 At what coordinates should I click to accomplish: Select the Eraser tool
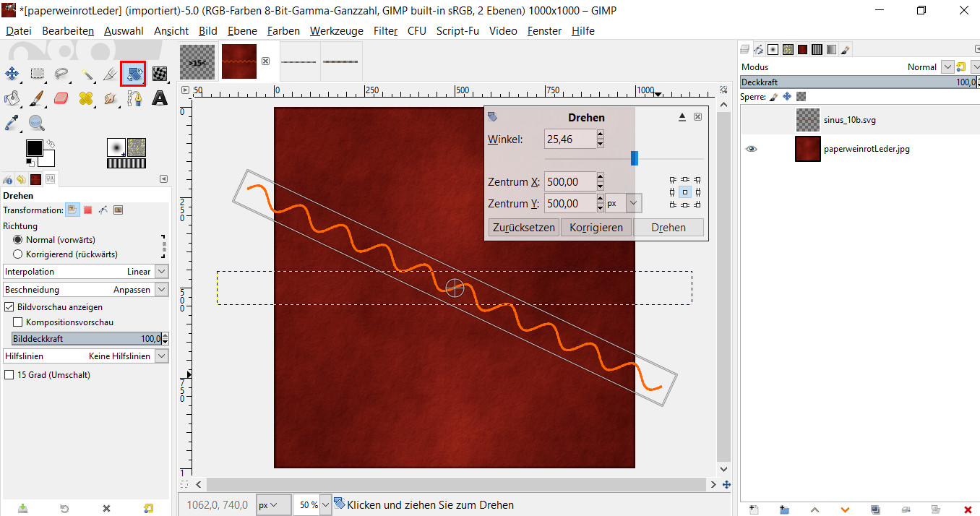61,98
